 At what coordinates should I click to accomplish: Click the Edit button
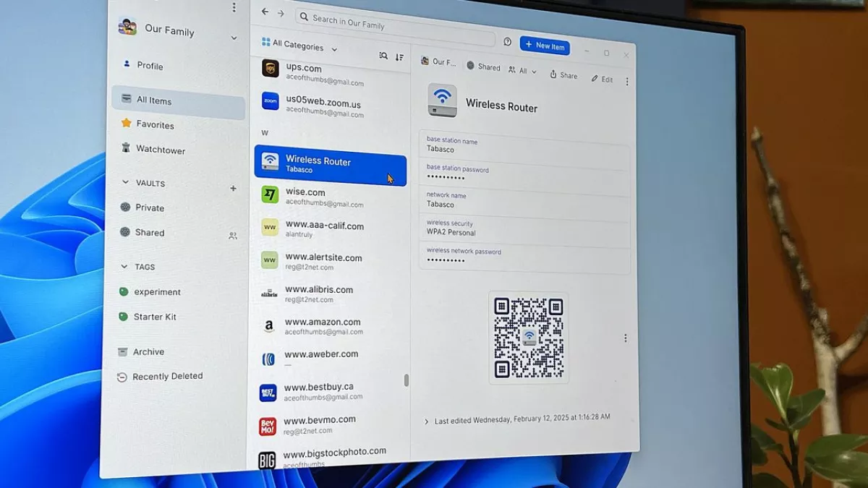601,79
